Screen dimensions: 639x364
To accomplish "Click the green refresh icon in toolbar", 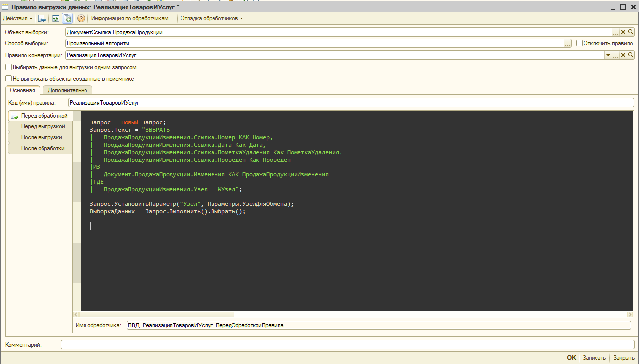I will 55,18.
